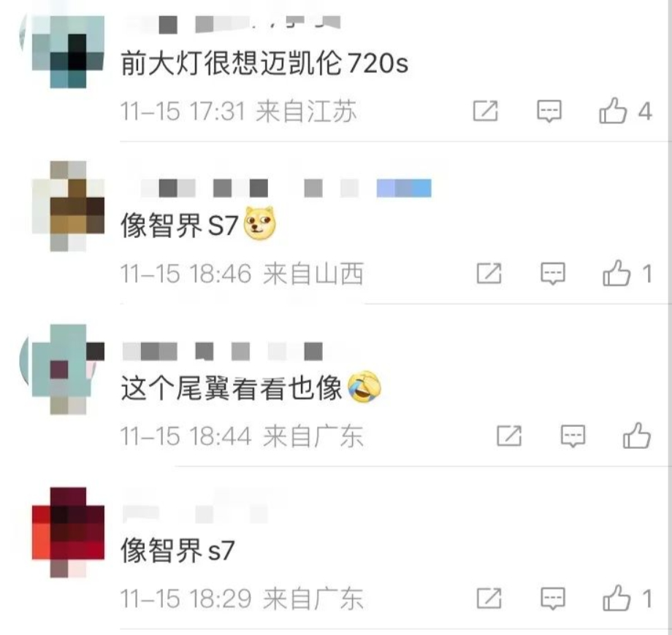The width and height of the screenshot is (672, 635).
Task: Repost the 像智界 S7 doge comment
Action: [489, 273]
